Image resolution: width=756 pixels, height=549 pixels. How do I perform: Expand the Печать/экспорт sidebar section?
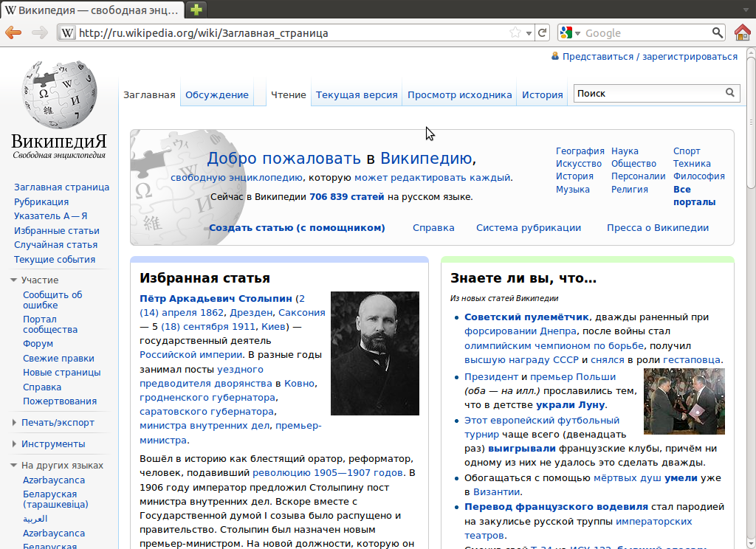14,422
